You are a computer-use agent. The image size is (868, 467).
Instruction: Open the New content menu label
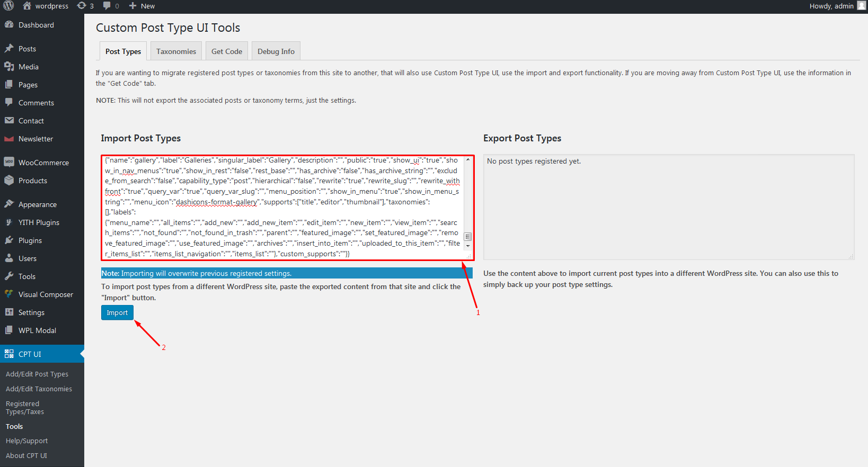click(x=148, y=6)
